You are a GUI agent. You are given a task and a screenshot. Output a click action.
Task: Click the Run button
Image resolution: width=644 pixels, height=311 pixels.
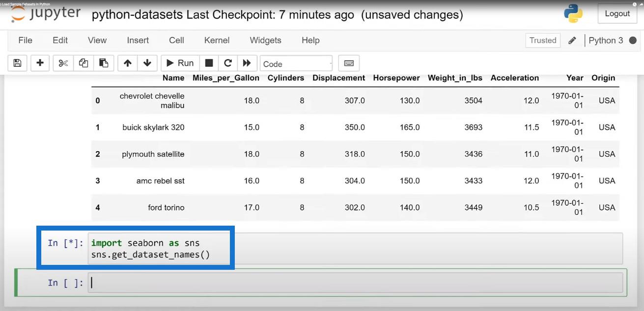[x=180, y=63]
